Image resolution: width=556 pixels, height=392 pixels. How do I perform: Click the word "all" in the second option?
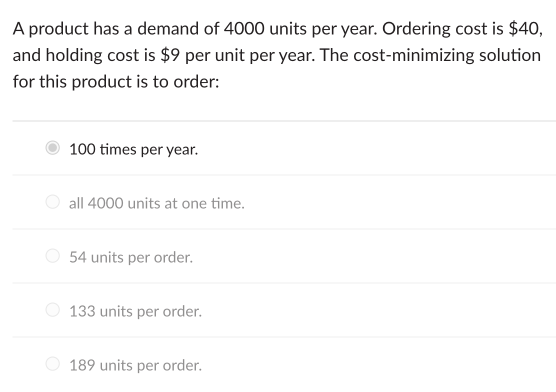coord(76,203)
